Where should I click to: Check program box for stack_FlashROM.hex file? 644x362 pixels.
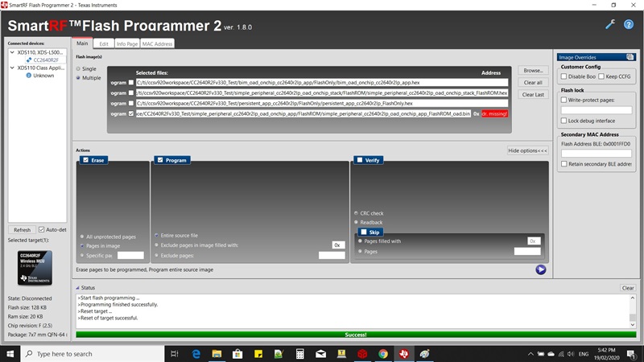coord(131,93)
